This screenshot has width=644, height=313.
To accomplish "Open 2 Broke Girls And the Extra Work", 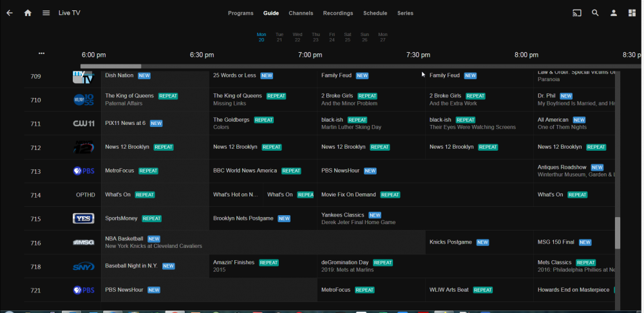I will pyautogui.click(x=479, y=99).
